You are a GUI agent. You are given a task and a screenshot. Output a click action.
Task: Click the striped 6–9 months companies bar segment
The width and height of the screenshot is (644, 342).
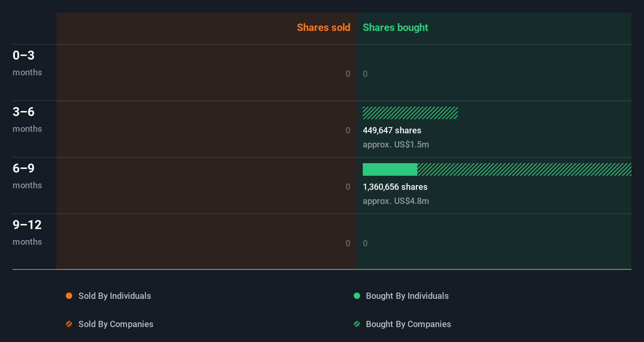pos(524,169)
